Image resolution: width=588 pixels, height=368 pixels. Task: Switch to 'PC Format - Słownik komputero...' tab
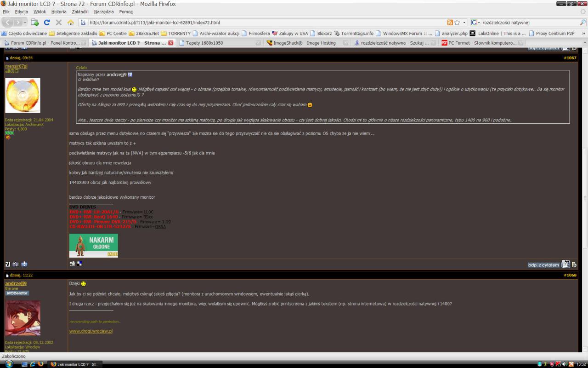[481, 43]
